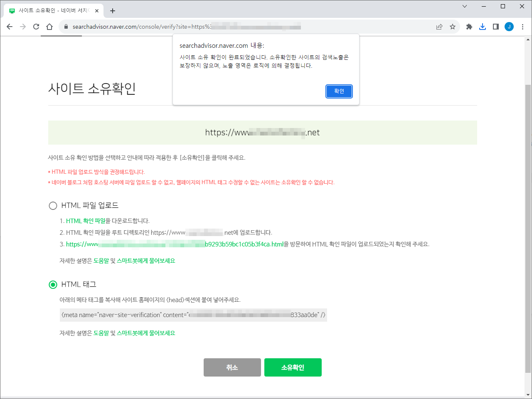Open Chrome's three-dot menu
Image resolution: width=532 pixels, height=399 pixels.
tap(522, 27)
